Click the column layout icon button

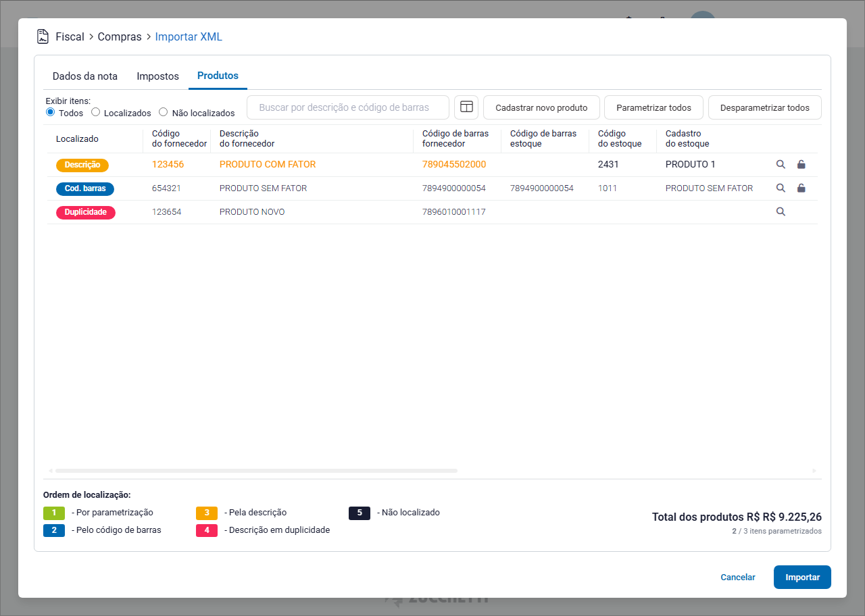[466, 107]
